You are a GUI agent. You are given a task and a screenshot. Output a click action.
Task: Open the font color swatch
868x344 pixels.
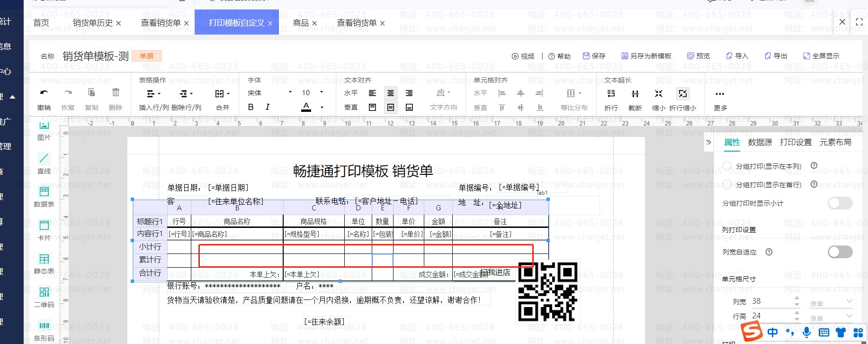coord(306,107)
